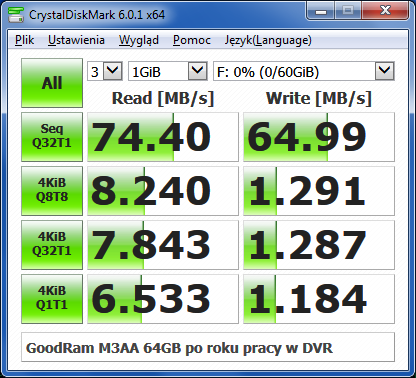Open the Pomoc menu

pos(192,40)
